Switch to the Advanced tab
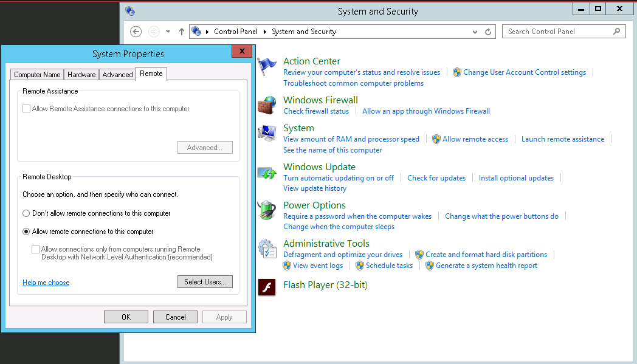Image resolution: width=637 pixels, height=364 pixels. [x=117, y=75]
